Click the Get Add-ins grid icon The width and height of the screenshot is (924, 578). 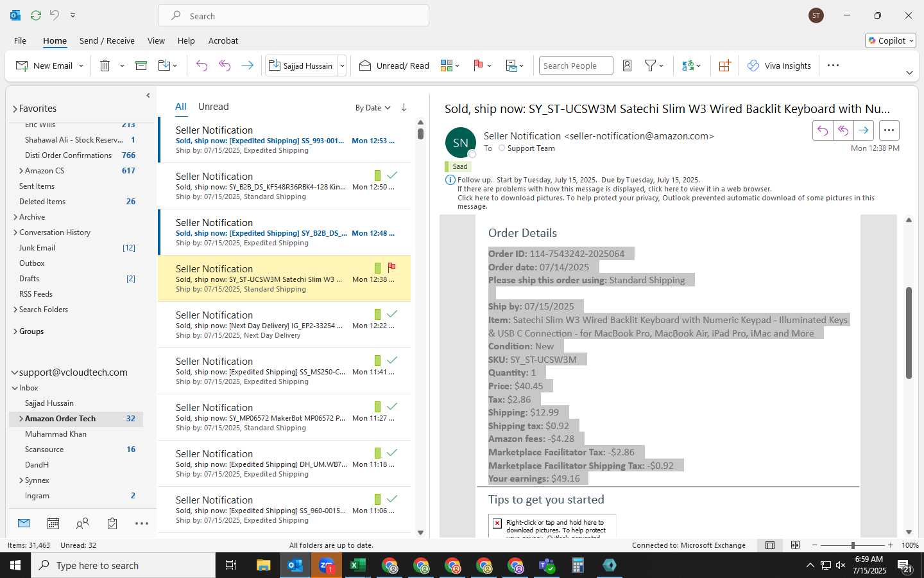tap(724, 66)
